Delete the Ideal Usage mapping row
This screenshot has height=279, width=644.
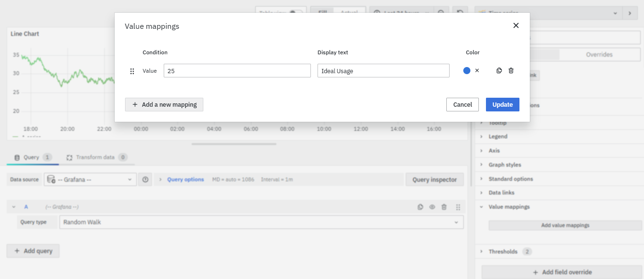click(511, 71)
